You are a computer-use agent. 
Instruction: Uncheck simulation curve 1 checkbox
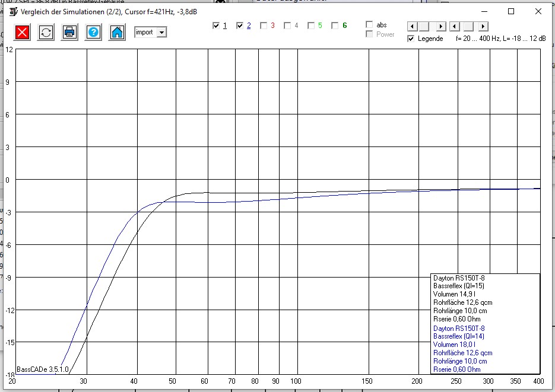click(216, 26)
